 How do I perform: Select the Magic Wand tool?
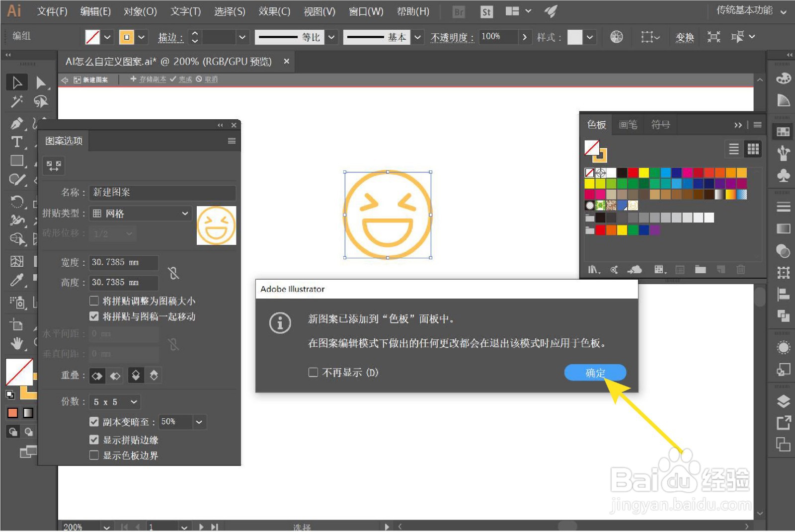coord(16,102)
